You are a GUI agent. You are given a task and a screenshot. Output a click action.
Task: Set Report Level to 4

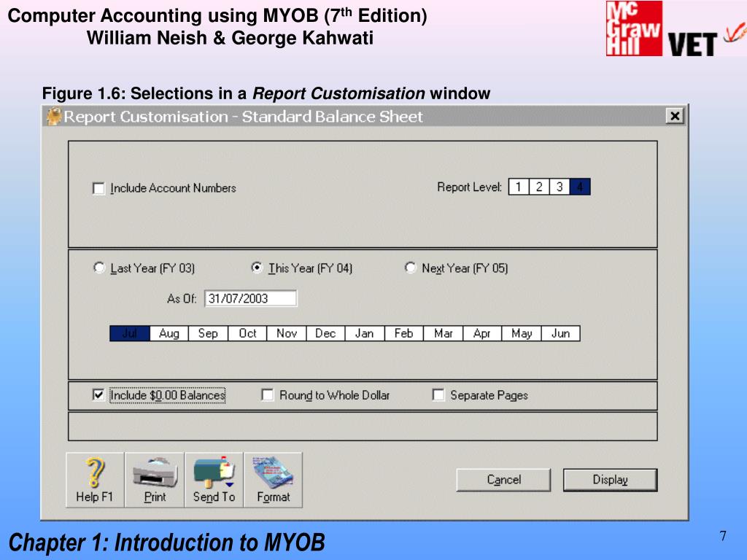coord(580,187)
